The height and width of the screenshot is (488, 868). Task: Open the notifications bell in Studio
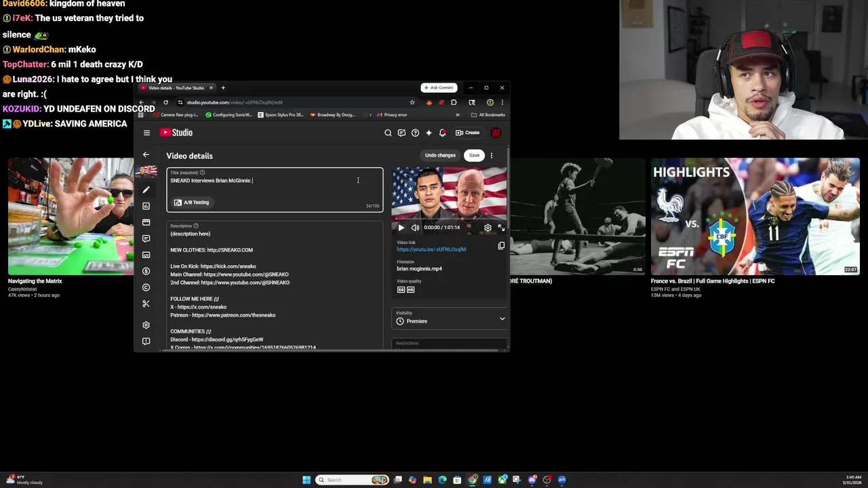[x=442, y=133]
